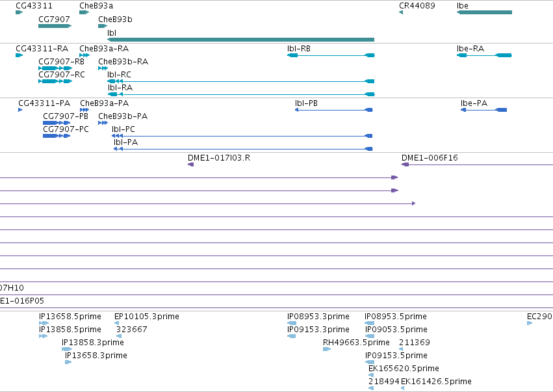The height and width of the screenshot is (392, 553).
Task: Click the CG43311 gene label
Action: [x=34, y=6]
